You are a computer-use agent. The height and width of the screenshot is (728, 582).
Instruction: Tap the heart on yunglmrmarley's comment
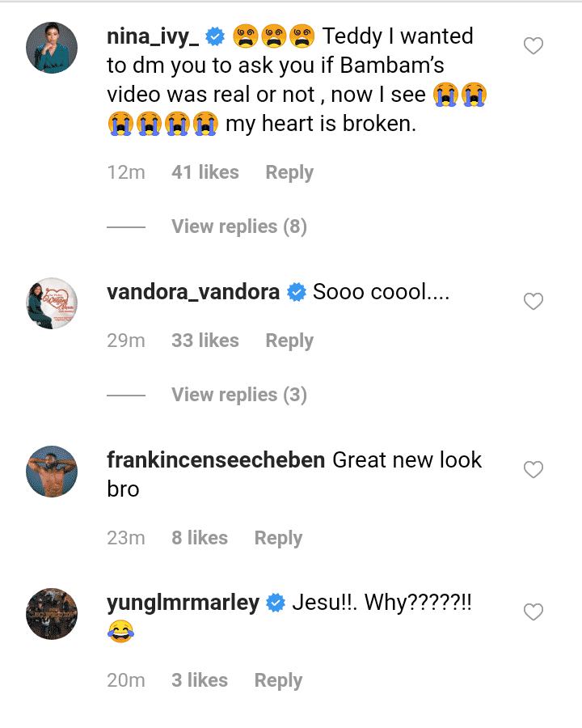click(x=533, y=612)
